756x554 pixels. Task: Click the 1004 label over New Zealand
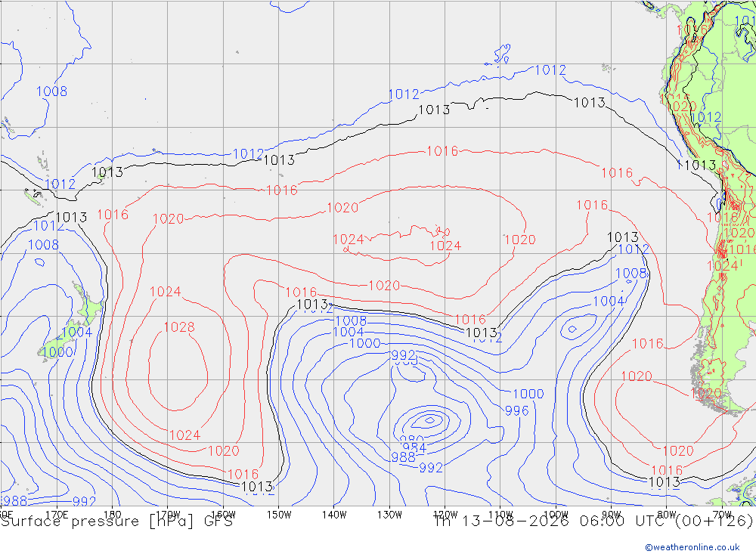click(76, 333)
